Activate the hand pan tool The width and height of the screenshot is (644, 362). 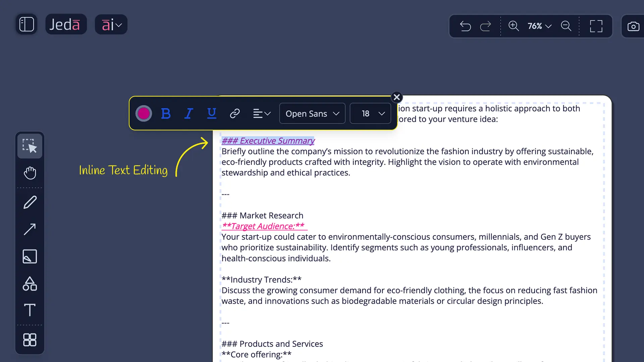[x=30, y=173]
